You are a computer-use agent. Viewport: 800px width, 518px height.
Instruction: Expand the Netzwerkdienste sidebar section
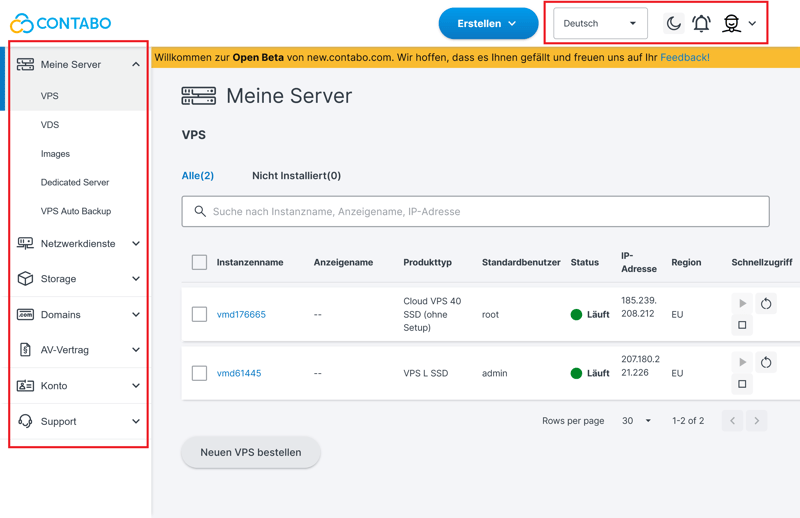pos(80,244)
